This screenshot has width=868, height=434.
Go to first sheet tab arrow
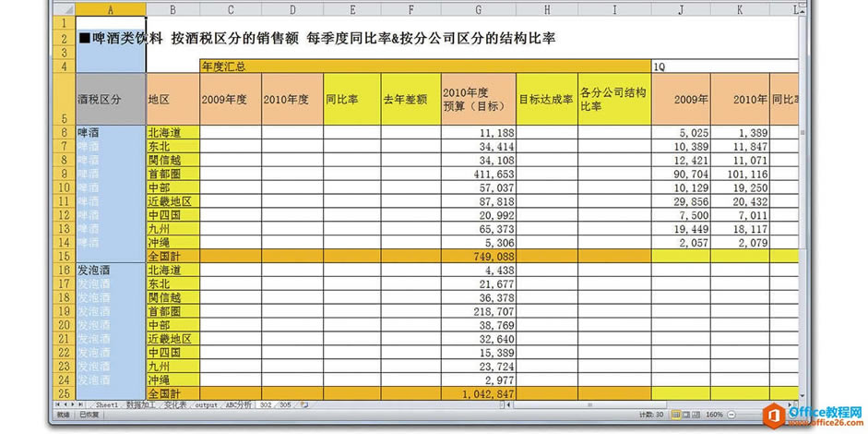point(57,404)
